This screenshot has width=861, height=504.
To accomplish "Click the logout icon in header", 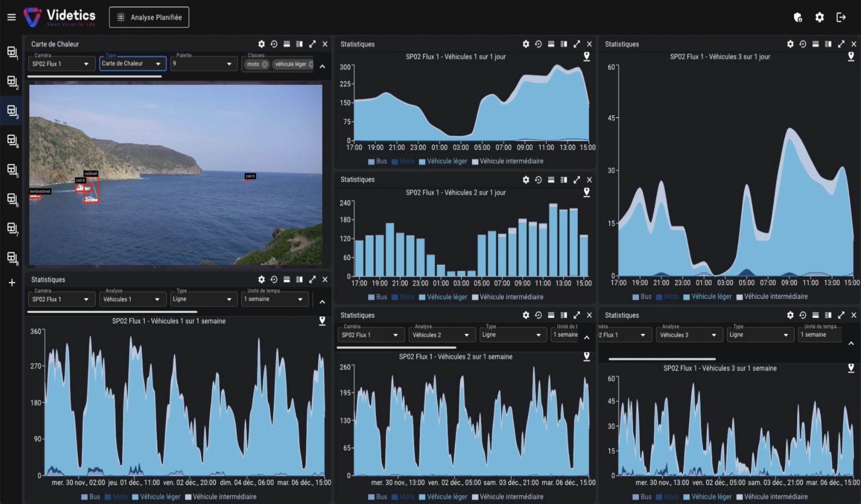I will 841,17.
